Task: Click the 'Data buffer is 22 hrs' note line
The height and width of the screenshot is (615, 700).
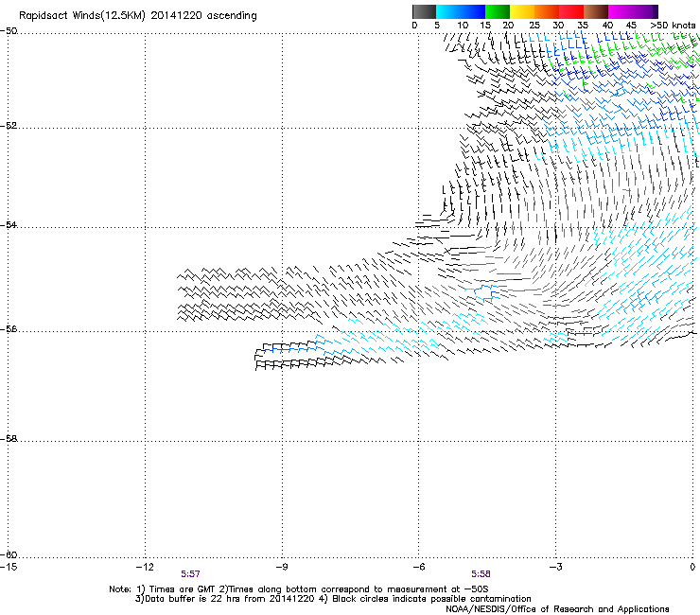Action: (x=333, y=599)
